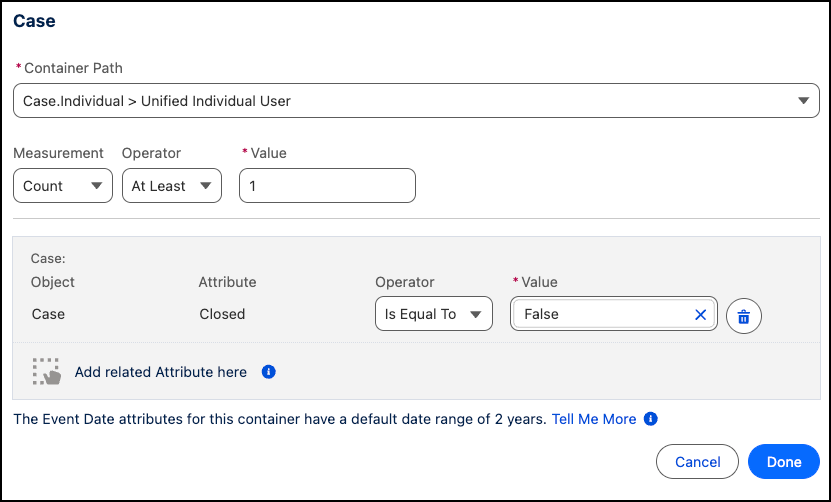Screen dimensions: 831x502
Task: Click the Add related Attribute here text
Action: (x=160, y=372)
